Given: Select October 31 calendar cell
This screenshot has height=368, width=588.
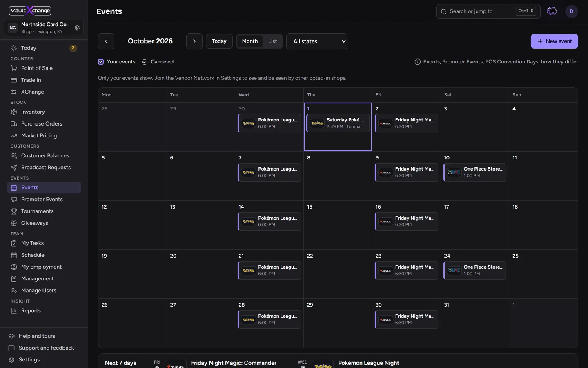Looking at the screenshot, I should (474, 323).
